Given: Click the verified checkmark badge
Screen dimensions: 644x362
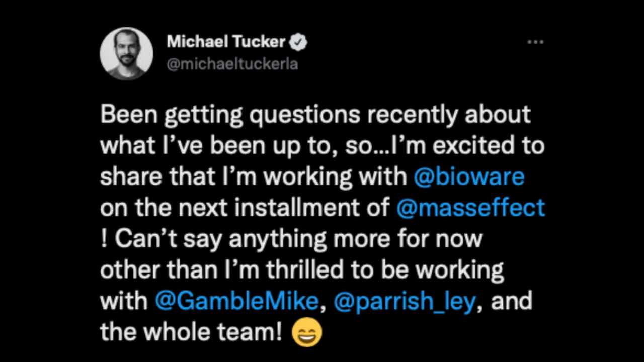Looking at the screenshot, I should 299,43.
